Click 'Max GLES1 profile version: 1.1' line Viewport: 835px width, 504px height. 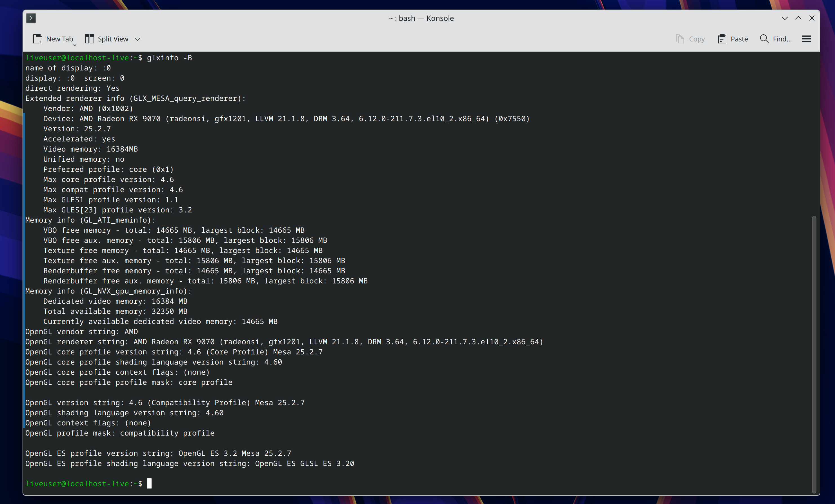coord(111,200)
